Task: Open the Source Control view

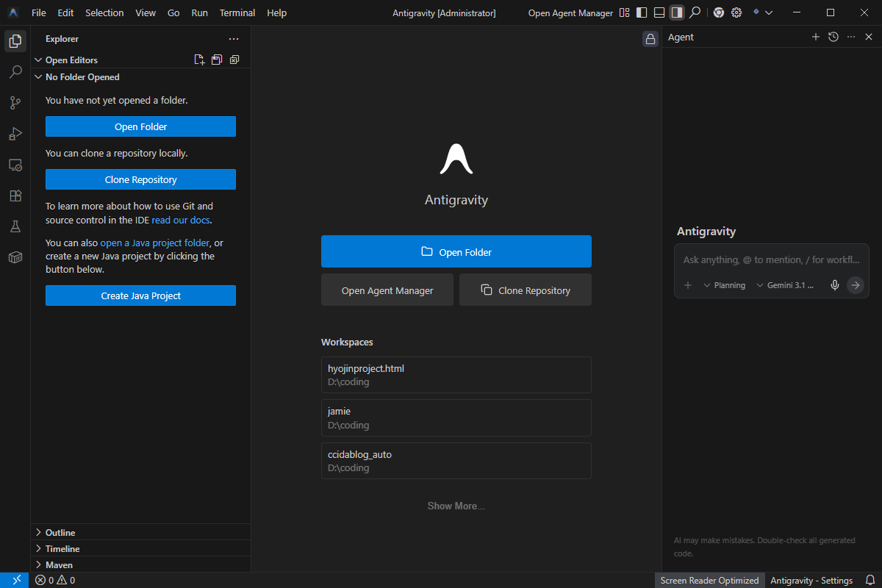Action: 15,103
